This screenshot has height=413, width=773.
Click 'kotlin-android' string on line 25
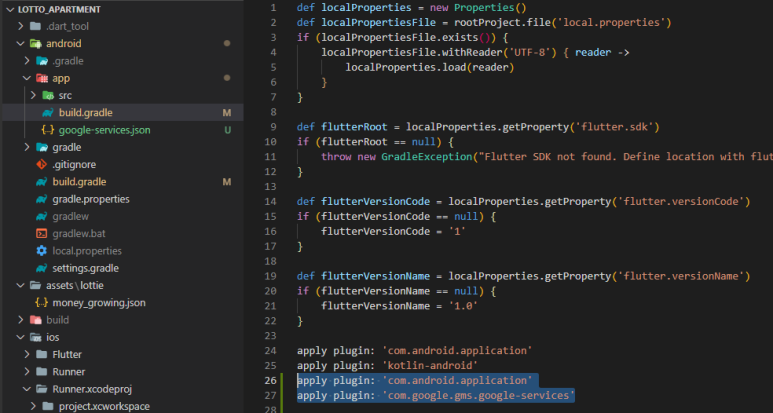(x=430, y=366)
